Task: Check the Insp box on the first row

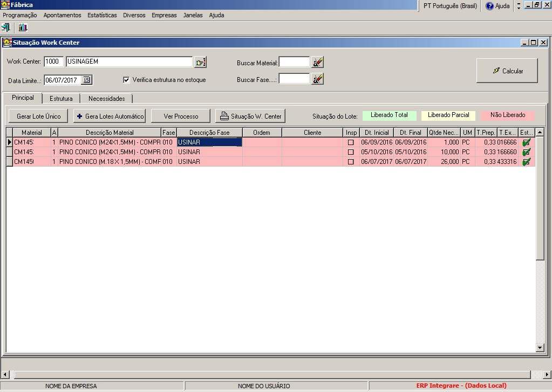Action: click(x=351, y=142)
